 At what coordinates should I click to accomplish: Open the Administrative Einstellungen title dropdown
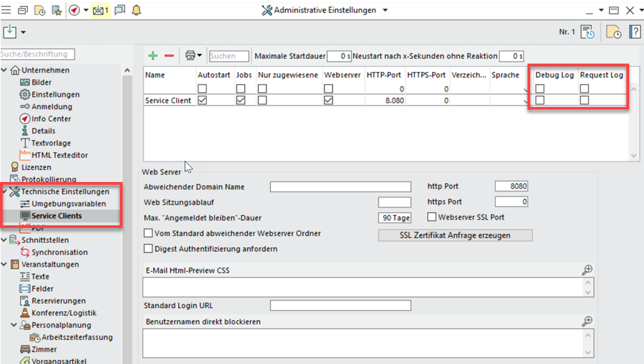tap(385, 10)
